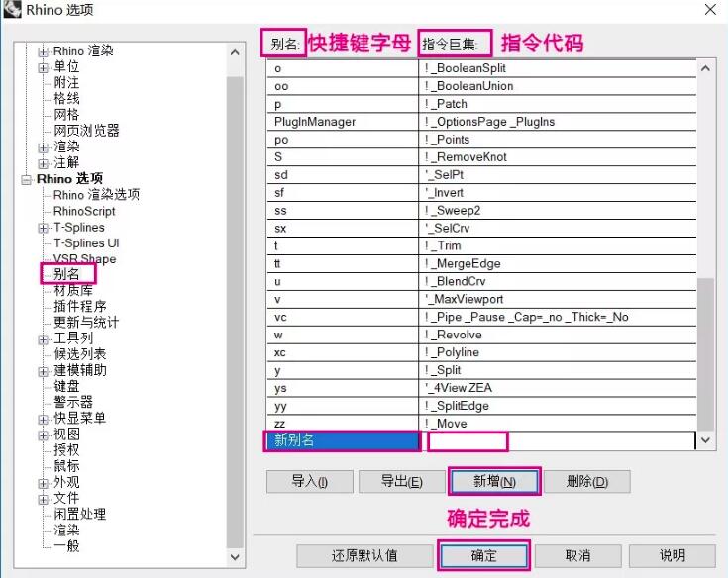The width and height of the screenshot is (728, 578).
Task: Confirm with the 确定 button
Action: click(x=483, y=556)
